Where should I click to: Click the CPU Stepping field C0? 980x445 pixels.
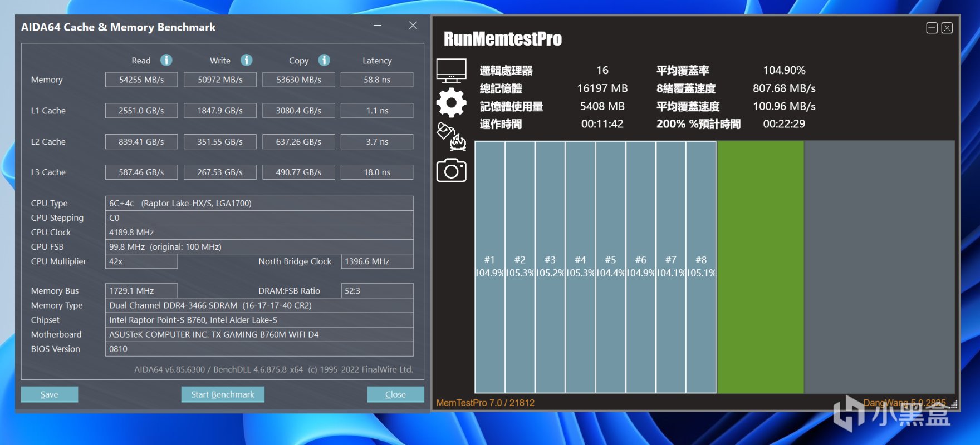pos(259,217)
